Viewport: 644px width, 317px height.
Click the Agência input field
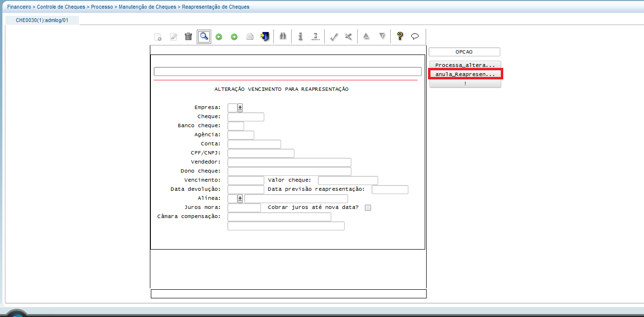click(x=241, y=135)
